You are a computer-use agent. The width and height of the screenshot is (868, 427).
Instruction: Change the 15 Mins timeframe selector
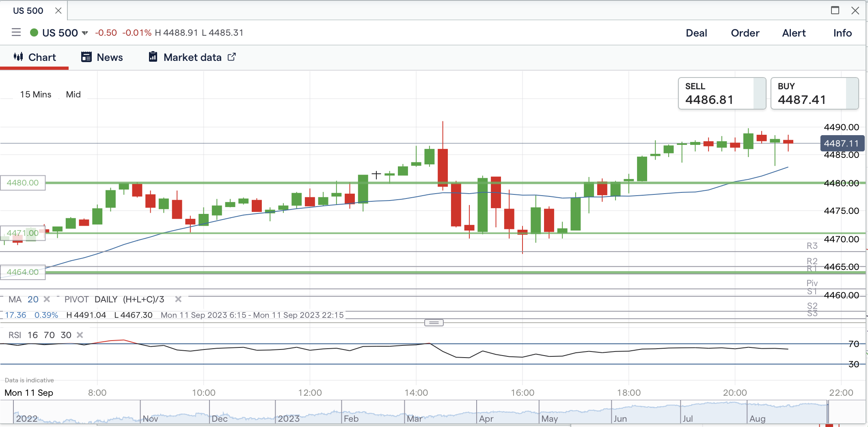click(36, 95)
